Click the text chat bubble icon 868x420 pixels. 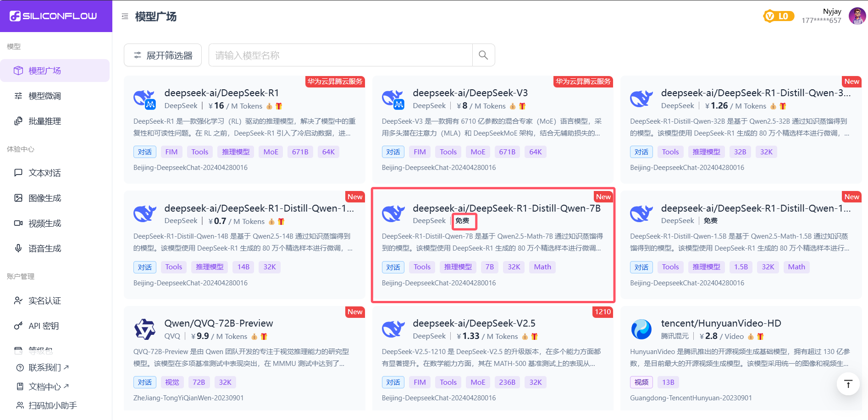(x=18, y=173)
